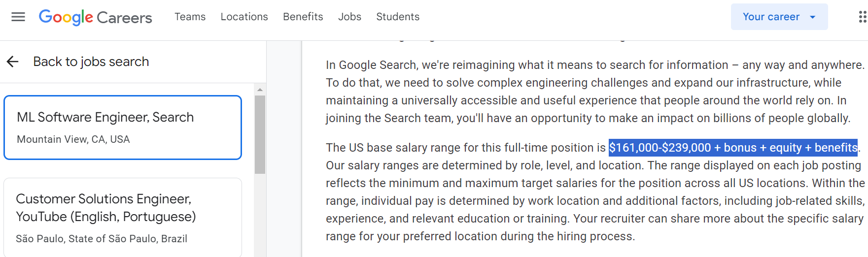
Task: Open the Google apps grid icon
Action: pos(862,17)
